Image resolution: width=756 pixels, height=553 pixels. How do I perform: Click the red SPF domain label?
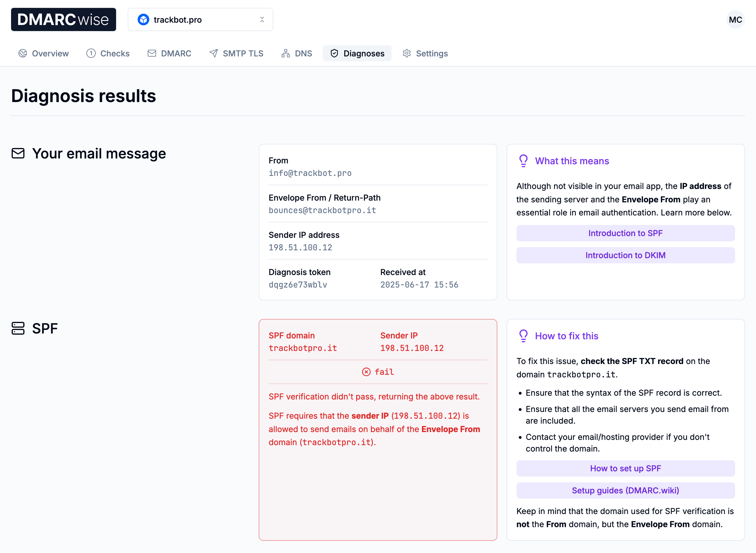291,336
